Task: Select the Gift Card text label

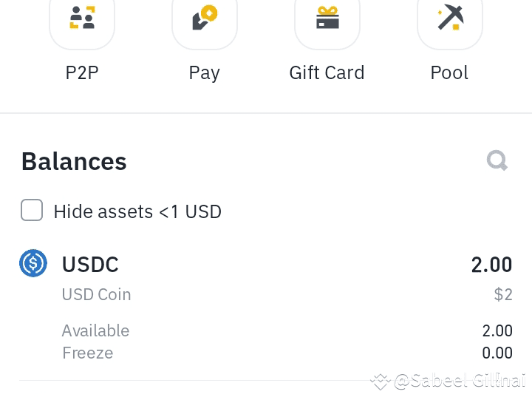Action: point(327,72)
